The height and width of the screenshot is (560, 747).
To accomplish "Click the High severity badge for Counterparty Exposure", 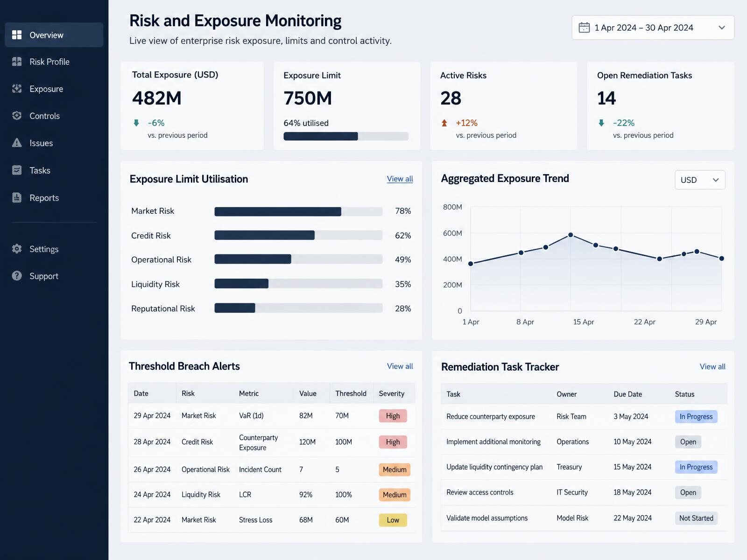I will 393,442.
